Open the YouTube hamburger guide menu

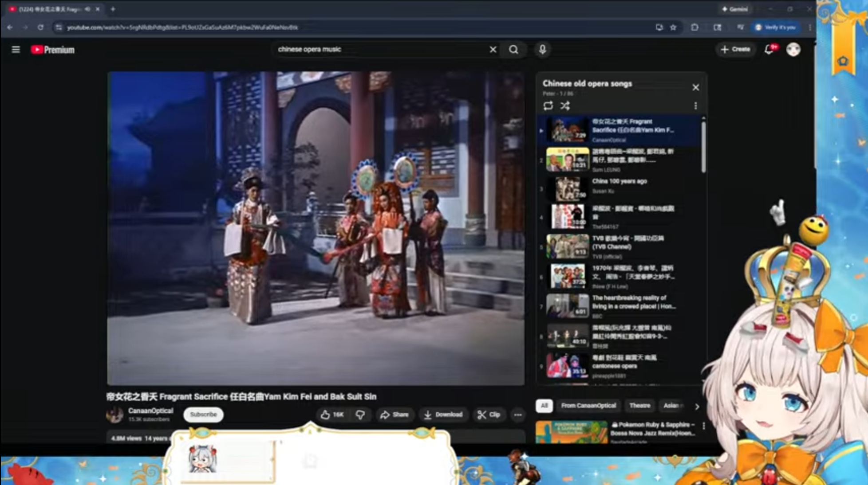point(16,50)
